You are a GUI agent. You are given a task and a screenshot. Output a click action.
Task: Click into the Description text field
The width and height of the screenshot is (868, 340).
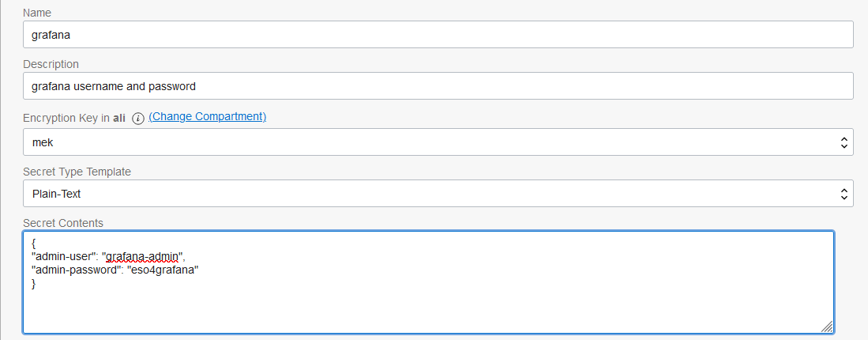click(x=438, y=86)
